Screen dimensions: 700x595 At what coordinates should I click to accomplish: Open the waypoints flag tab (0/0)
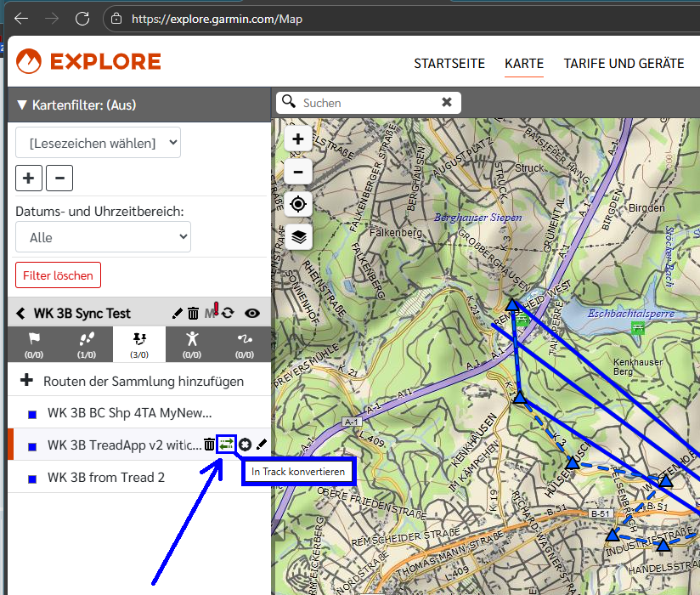34,344
